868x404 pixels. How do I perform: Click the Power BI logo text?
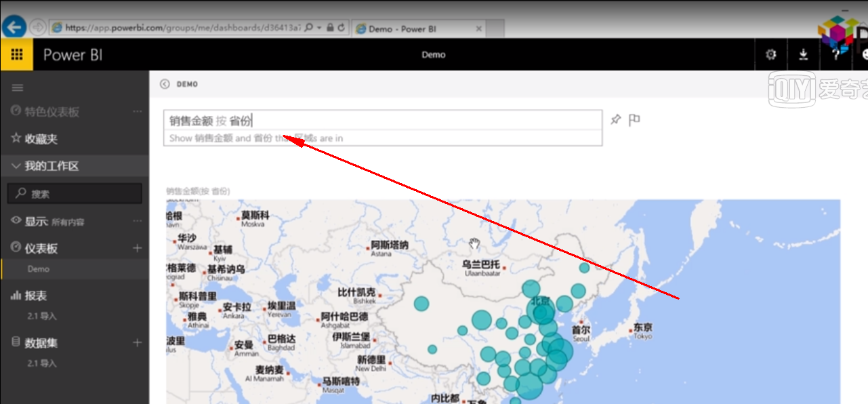coord(73,55)
